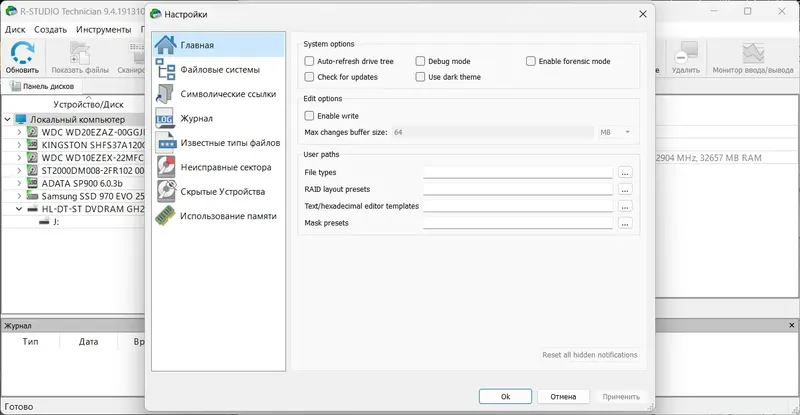Viewport: 800px width, 415px height.
Task: Select the Главная settings category icon
Action: [x=167, y=45]
